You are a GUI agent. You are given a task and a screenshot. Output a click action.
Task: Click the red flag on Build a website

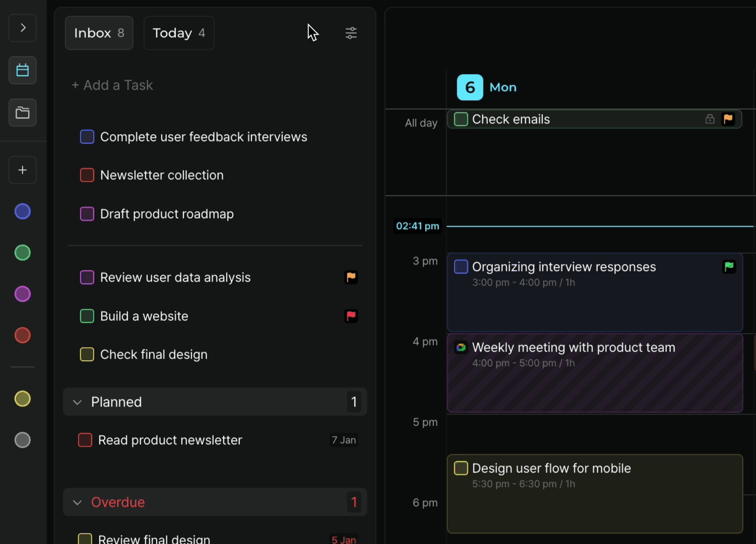coord(351,316)
